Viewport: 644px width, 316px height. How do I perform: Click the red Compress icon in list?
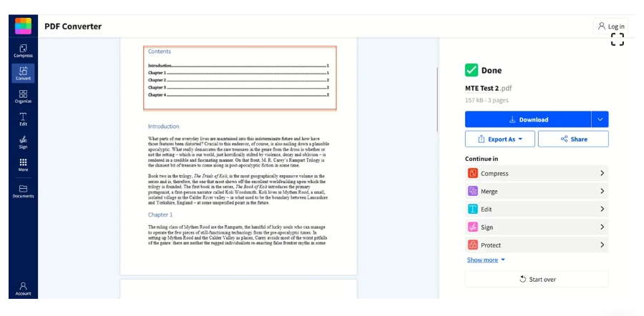click(473, 173)
